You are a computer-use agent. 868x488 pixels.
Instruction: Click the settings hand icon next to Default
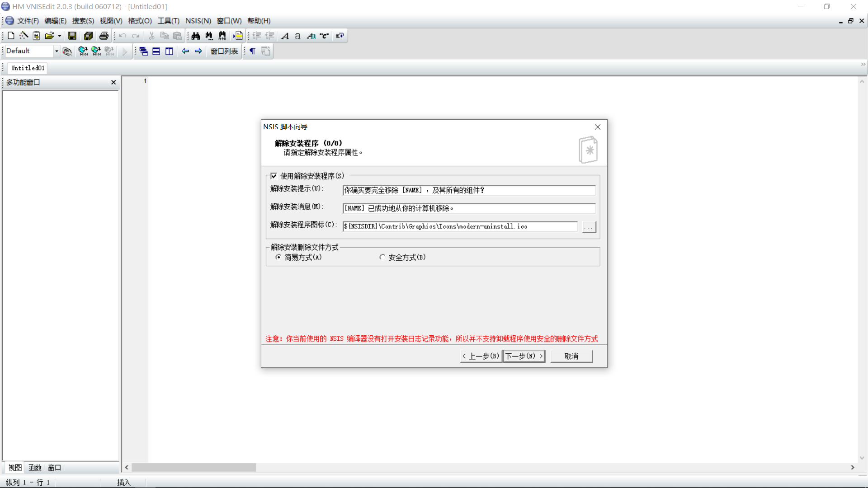pos(67,51)
